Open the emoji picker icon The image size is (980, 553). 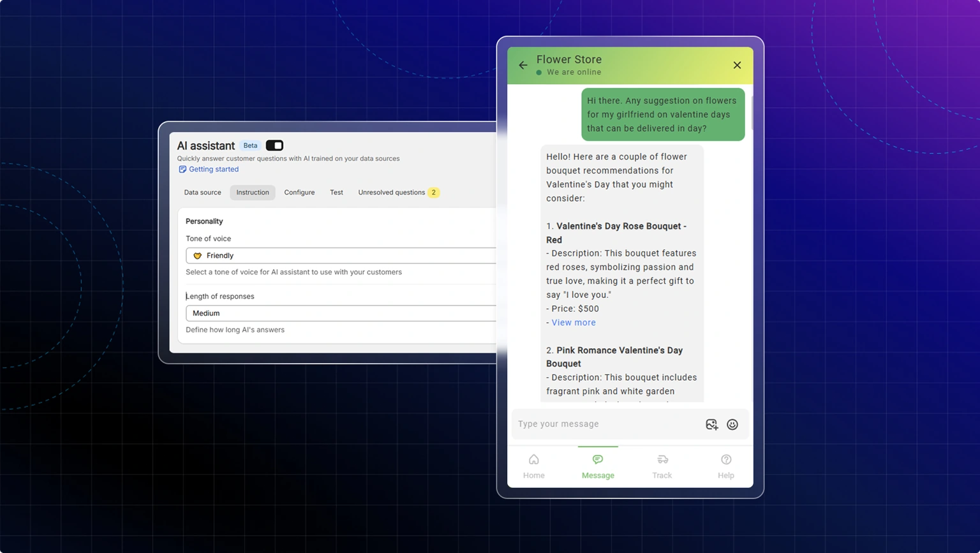point(732,425)
